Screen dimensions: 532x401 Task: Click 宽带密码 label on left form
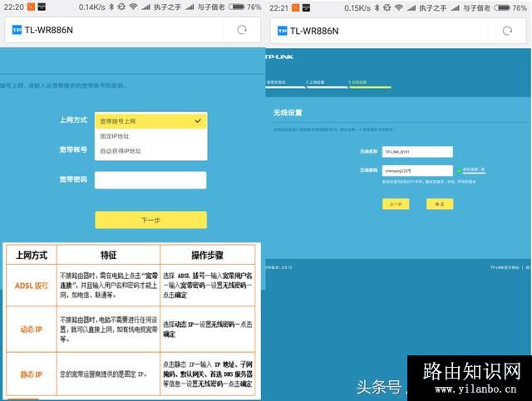[73, 179]
